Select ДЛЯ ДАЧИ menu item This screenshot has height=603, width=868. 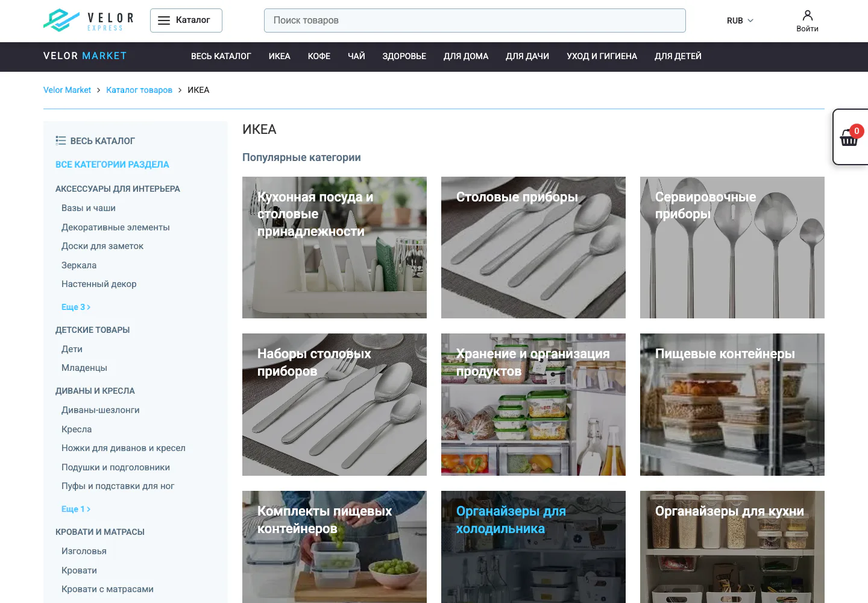pyautogui.click(x=527, y=56)
